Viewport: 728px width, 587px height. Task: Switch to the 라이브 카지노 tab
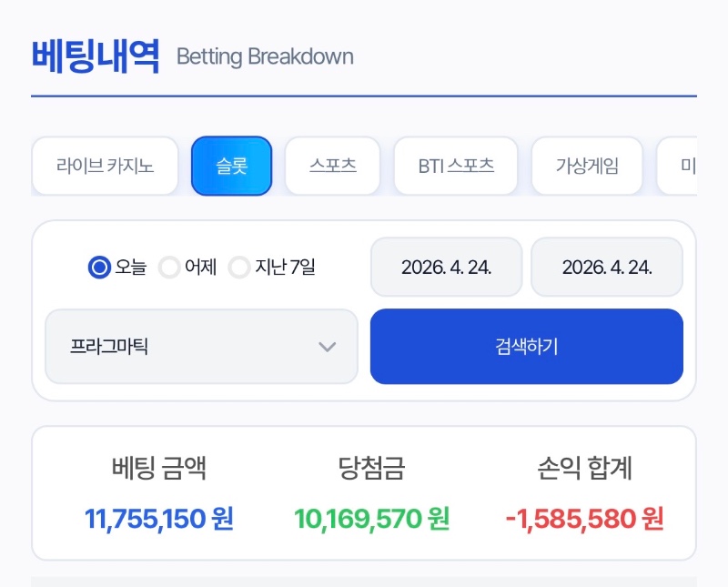(105, 166)
